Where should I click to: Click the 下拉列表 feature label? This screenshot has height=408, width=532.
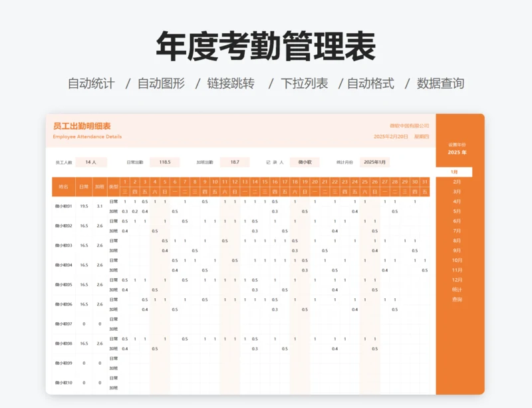tap(304, 83)
